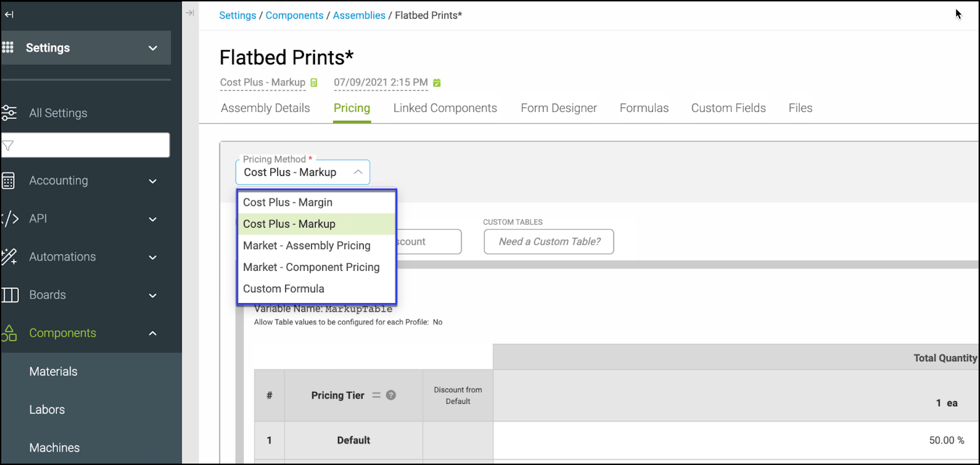Expand the Accounting section chevron

click(153, 181)
